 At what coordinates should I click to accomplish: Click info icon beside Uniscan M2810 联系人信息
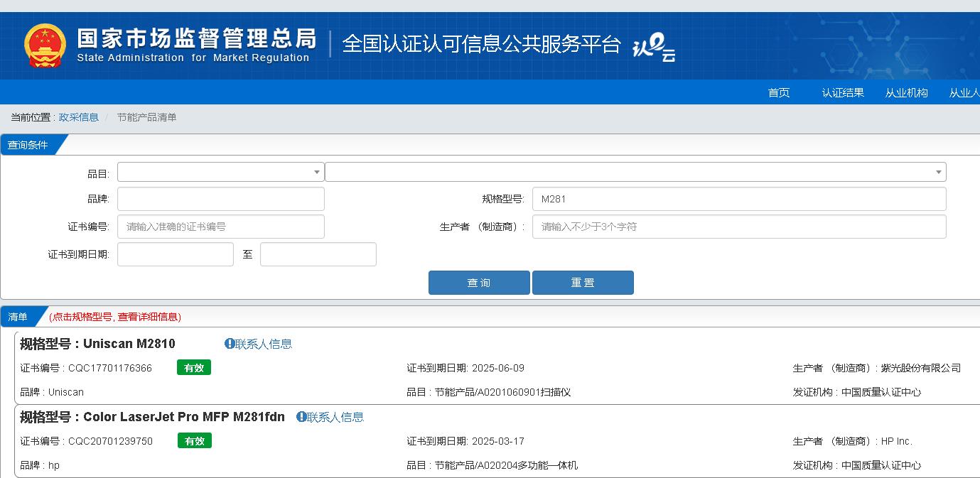pyautogui.click(x=230, y=344)
